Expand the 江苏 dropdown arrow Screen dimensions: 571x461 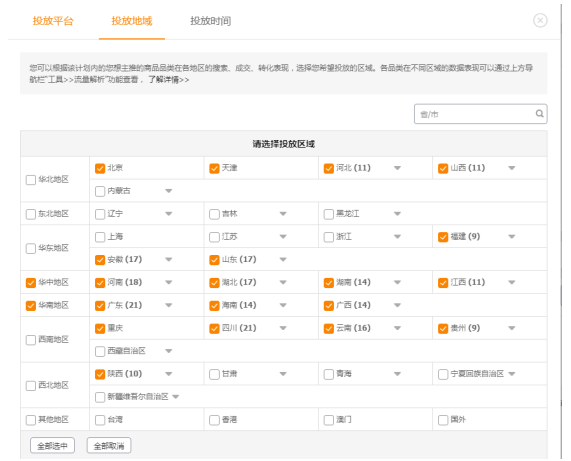pos(283,237)
